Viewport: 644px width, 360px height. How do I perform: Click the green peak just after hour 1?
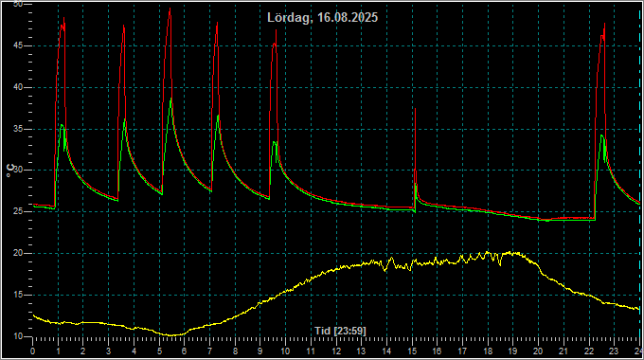[x=62, y=125]
